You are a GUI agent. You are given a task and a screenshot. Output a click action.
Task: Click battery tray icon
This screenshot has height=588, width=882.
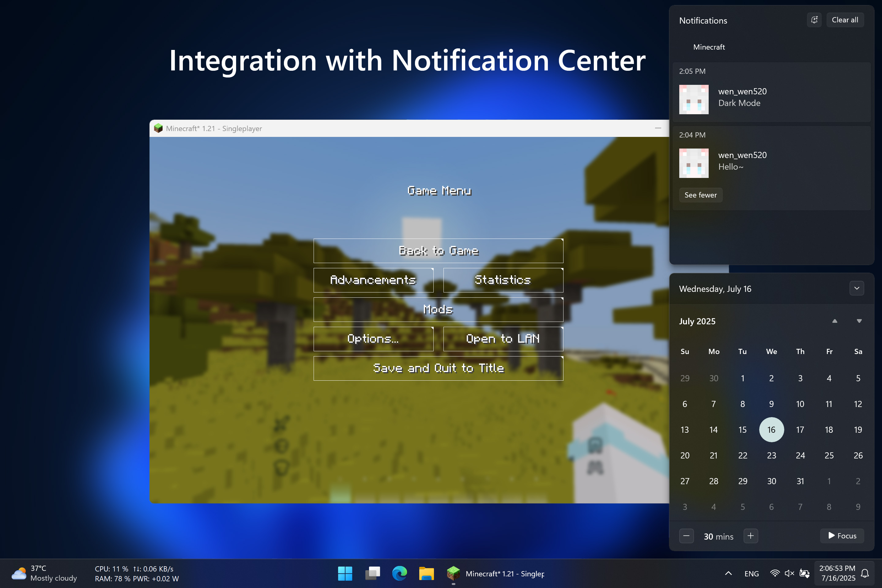click(805, 573)
